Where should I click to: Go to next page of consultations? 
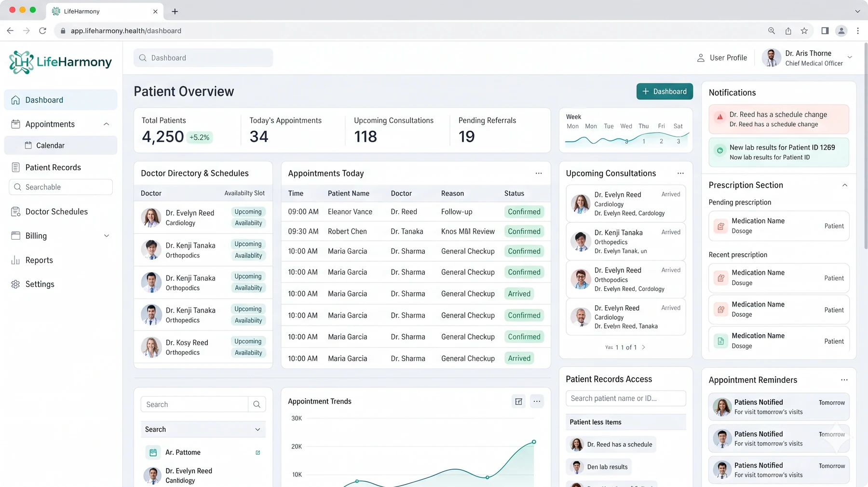point(643,347)
